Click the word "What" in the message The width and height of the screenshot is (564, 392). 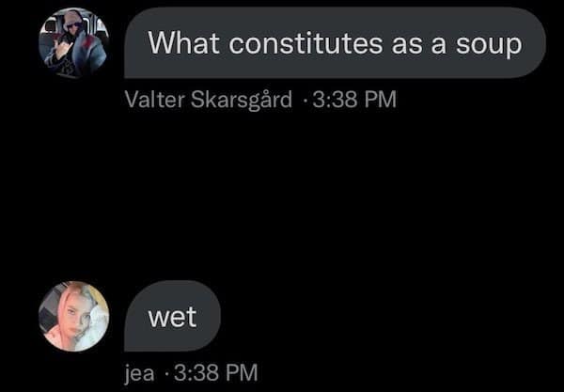tap(184, 43)
